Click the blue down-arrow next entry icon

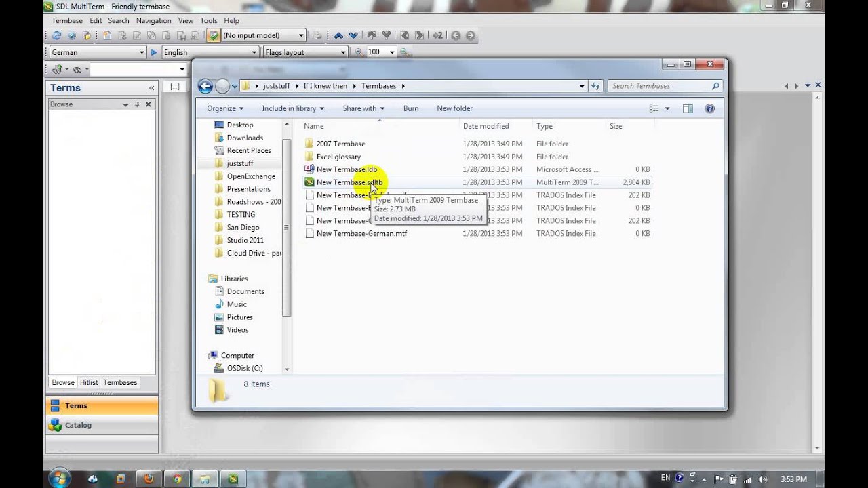(x=353, y=35)
